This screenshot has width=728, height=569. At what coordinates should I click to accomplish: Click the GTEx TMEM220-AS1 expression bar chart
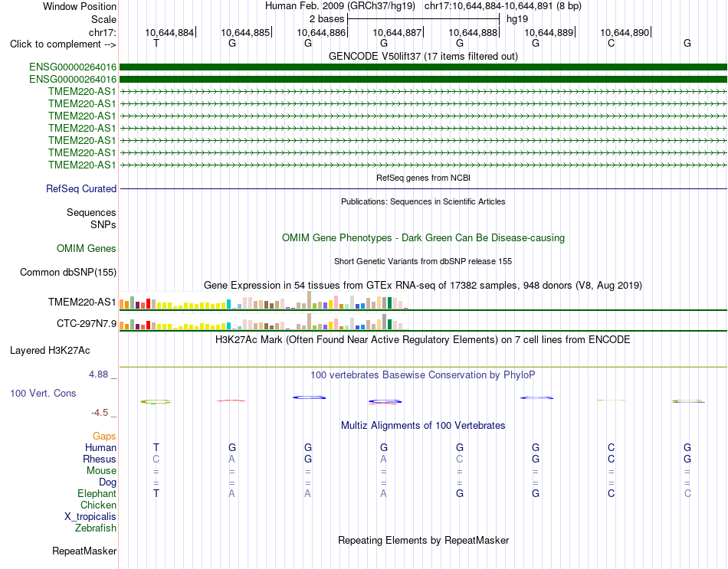(x=264, y=300)
